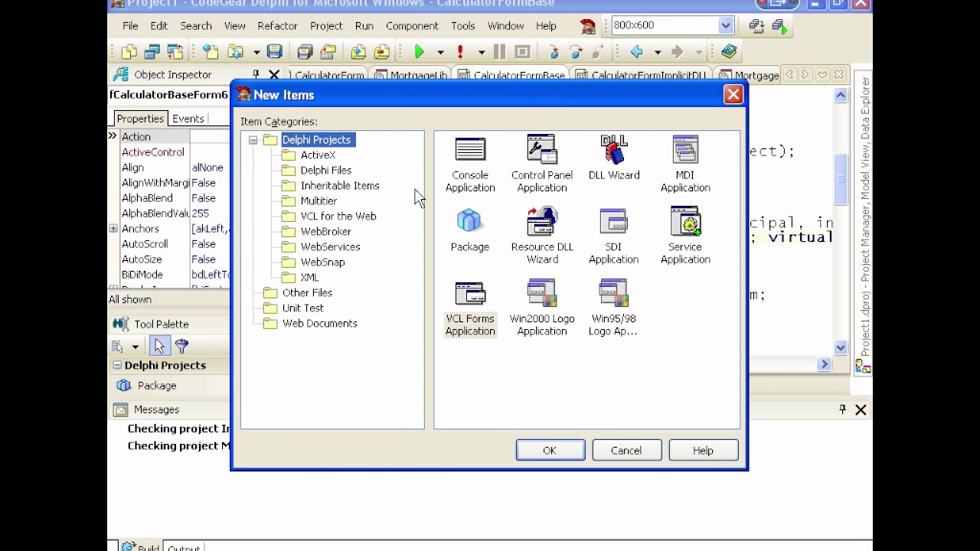980x551 pixels.
Task: Click the red Run Without Debugging icon
Action: [x=460, y=52]
